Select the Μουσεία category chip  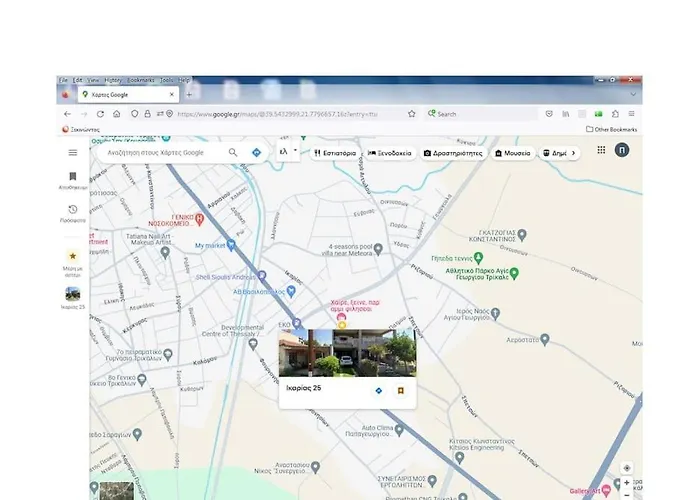(512, 153)
